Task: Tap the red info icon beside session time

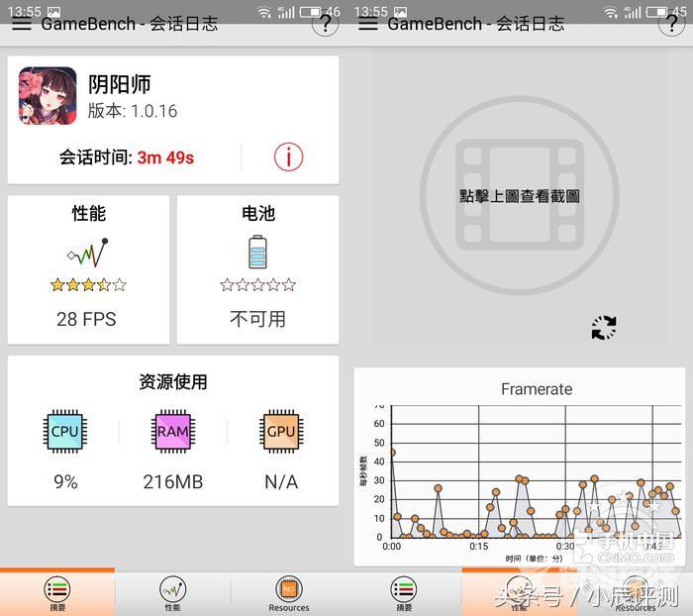Action: tap(289, 157)
